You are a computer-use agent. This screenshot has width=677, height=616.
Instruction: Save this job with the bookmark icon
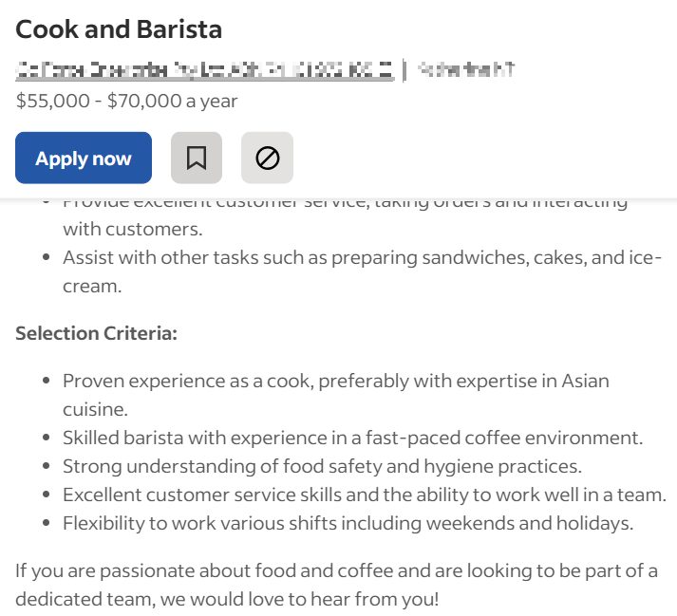pos(197,158)
